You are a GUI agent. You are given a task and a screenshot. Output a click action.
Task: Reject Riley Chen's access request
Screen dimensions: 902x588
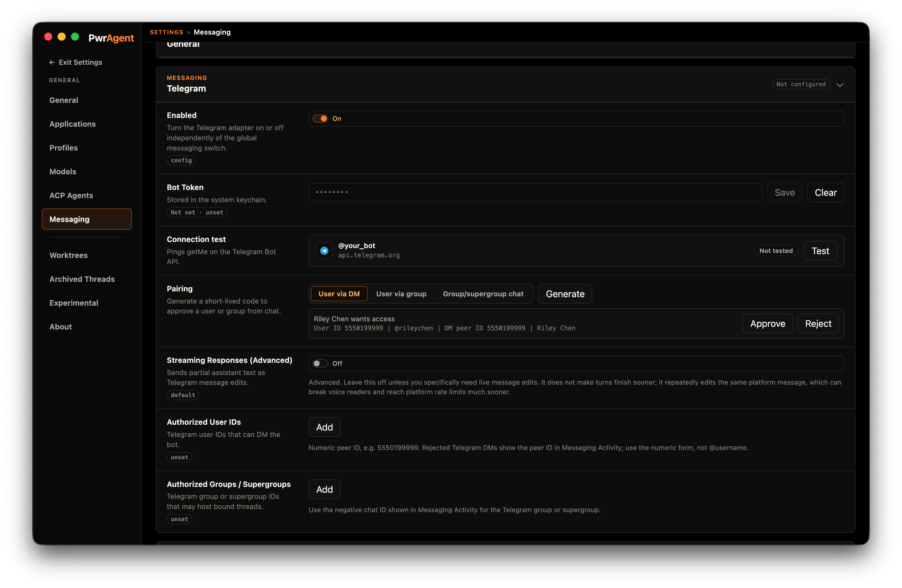coord(818,324)
